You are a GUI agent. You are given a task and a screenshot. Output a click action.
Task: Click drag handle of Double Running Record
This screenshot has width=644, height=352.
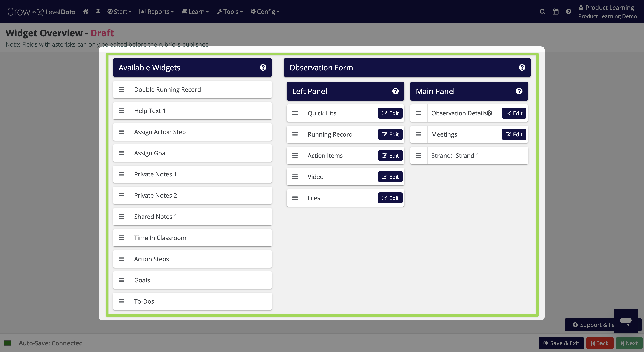coord(121,89)
